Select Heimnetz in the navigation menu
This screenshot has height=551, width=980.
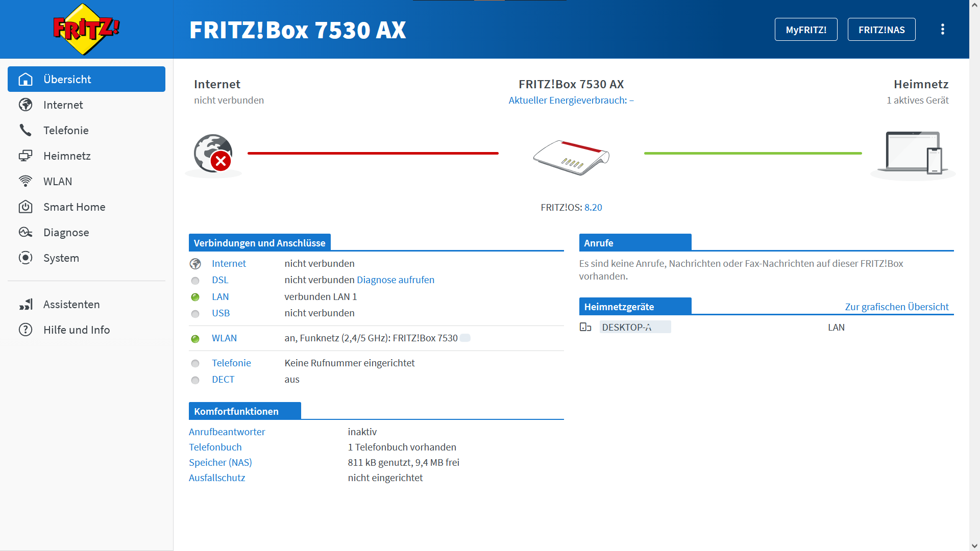click(67, 156)
